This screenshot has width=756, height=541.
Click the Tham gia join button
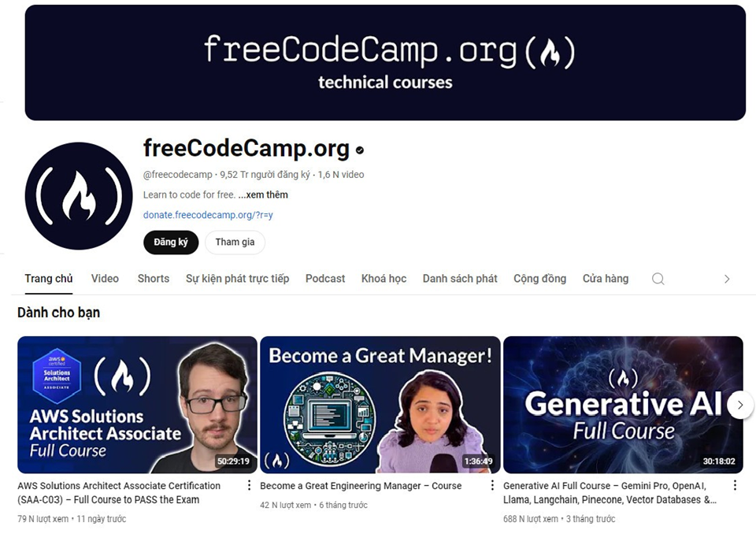coord(235,242)
